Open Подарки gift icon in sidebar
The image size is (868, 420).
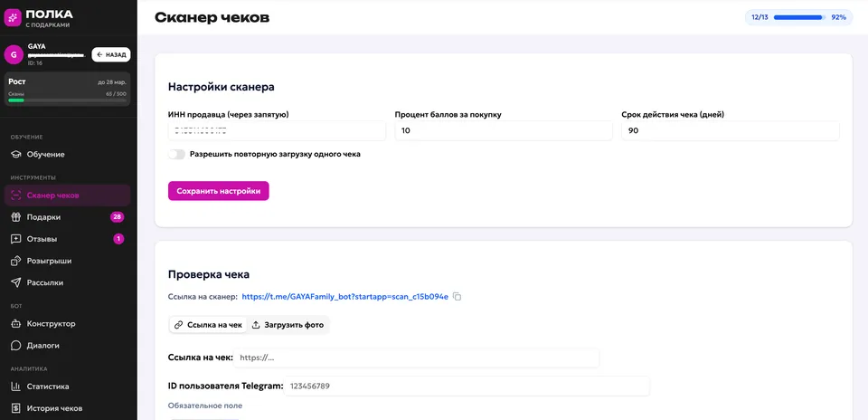[15, 217]
